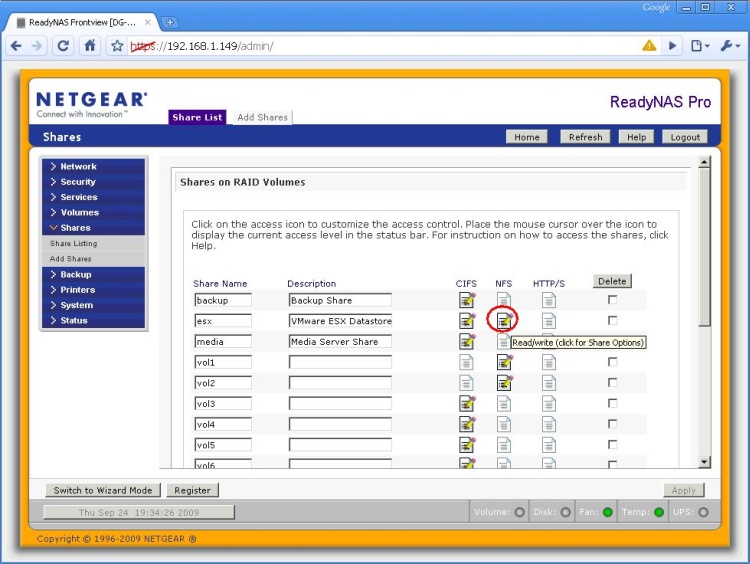
Task: Click the HTTP/S access icon for vol5 share
Action: pos(549,445)
